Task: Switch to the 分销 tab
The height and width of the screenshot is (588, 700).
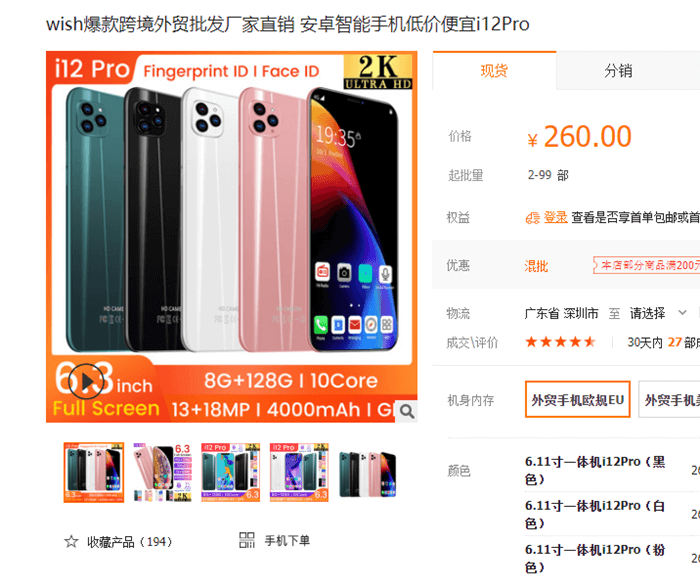Action: click(618, 71)
